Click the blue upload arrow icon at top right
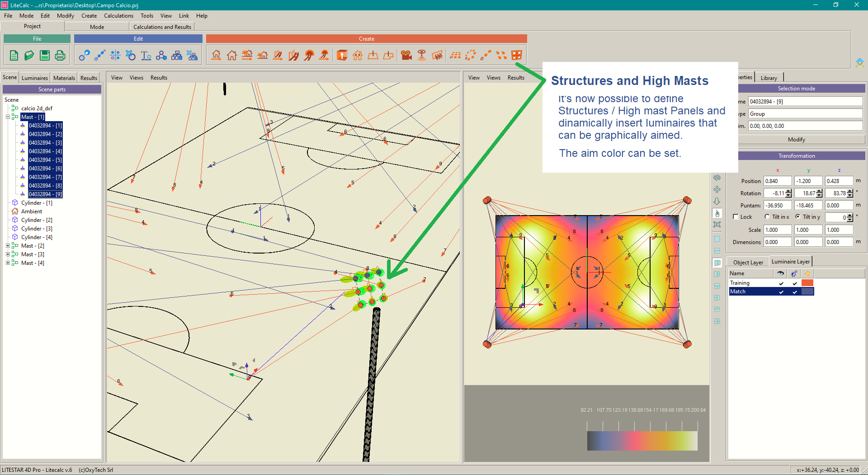Viewport: 868px width, 475px height. point(859,62)
